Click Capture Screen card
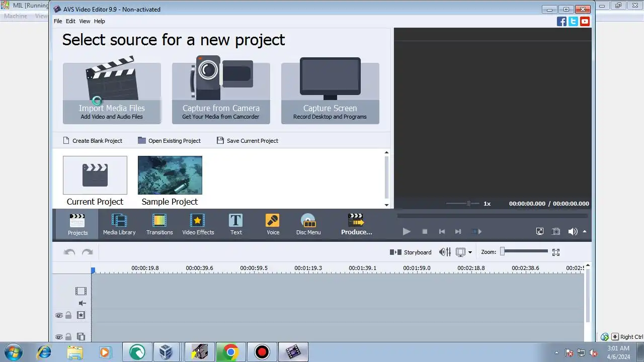The image size is (644, 362). point(330,93)
